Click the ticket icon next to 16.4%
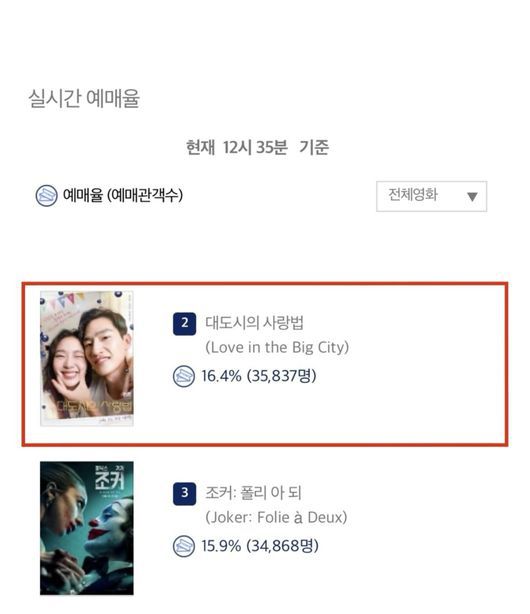 [184, 376]
